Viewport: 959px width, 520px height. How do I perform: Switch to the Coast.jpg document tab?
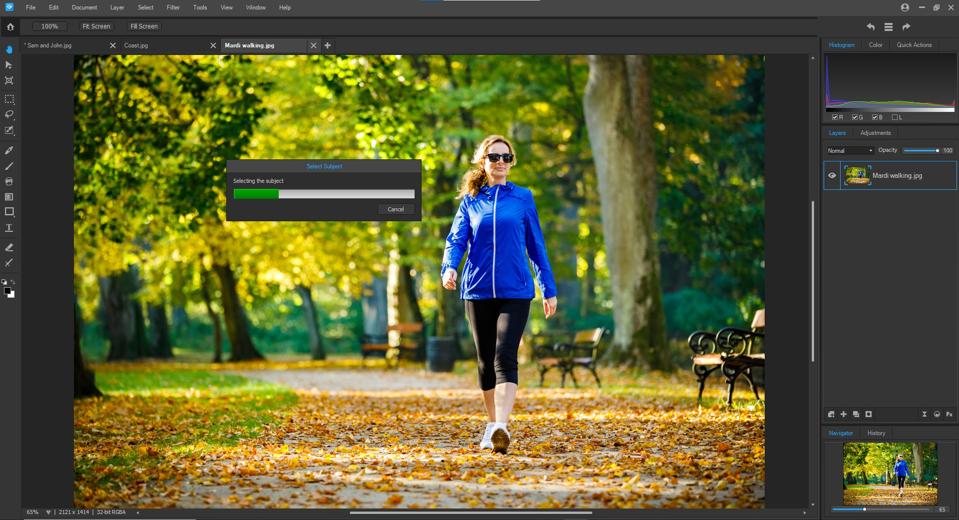point(136,45)
